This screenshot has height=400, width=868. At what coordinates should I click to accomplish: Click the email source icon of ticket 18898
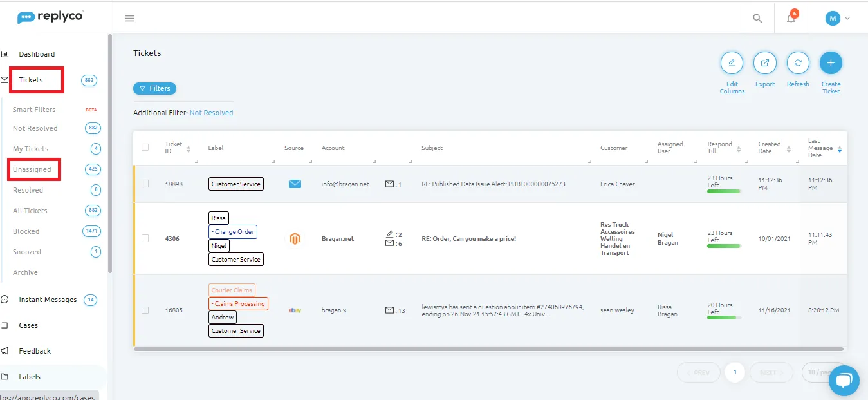295,184
